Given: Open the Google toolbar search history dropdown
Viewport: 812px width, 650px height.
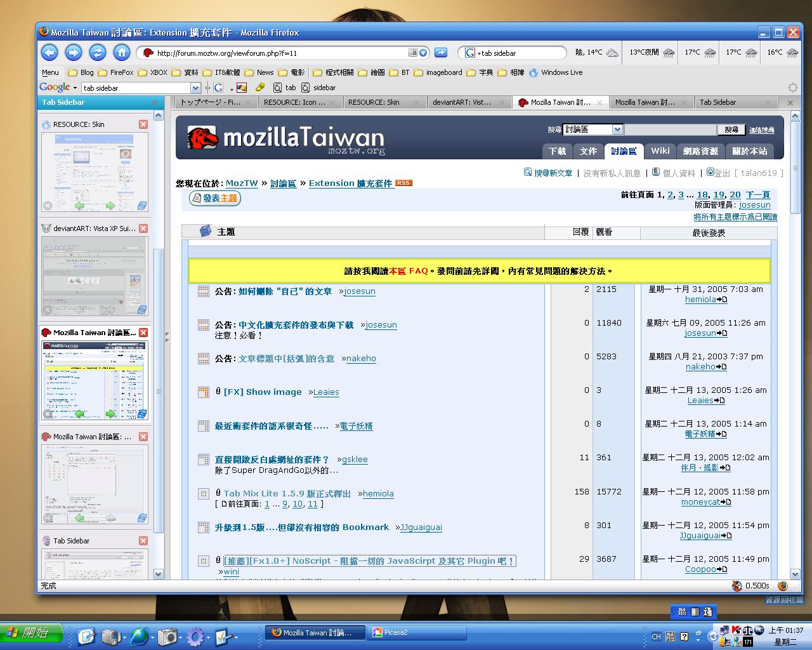Looking at the screenshot, I should coord(195,88).
